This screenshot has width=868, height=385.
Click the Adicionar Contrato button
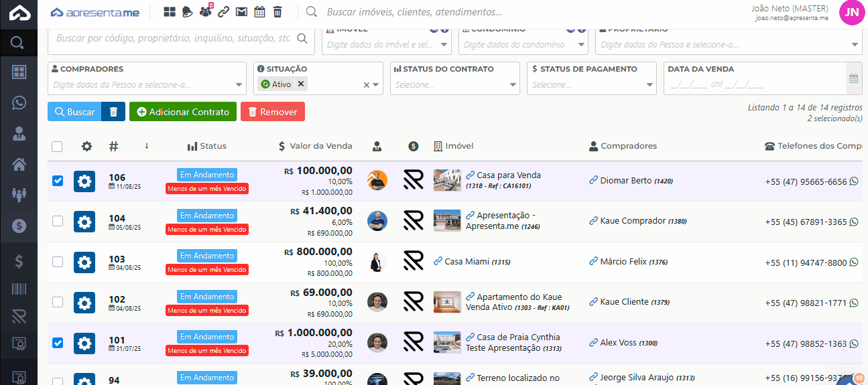tap(183, 112)
